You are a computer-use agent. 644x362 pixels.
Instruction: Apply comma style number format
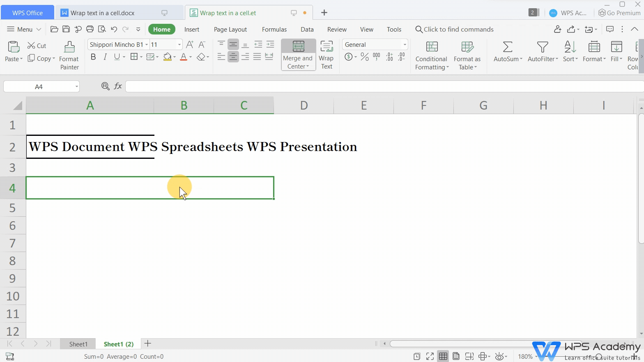click(377, 57)
